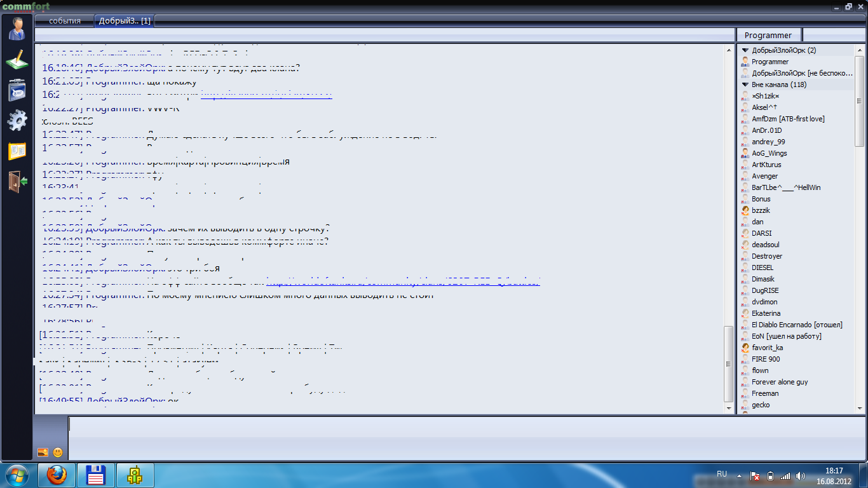Open the notepad with pencil icon

[x=17, y=60]
